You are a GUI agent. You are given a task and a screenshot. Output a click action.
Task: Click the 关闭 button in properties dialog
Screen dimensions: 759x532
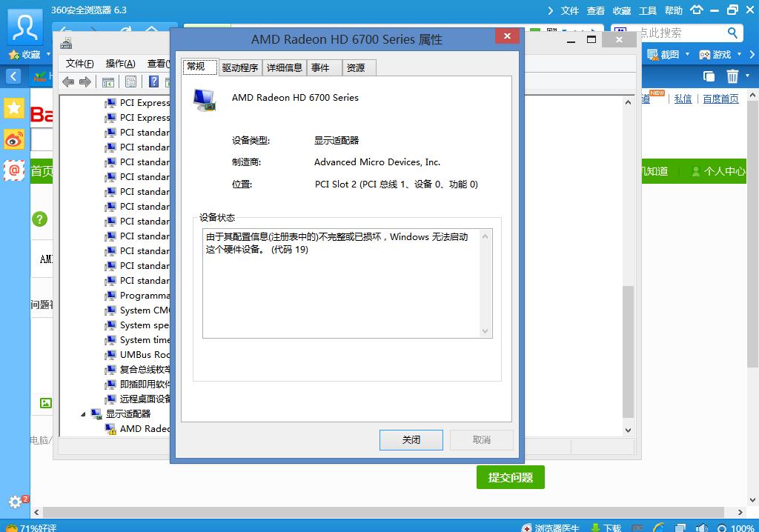(411, 439)
